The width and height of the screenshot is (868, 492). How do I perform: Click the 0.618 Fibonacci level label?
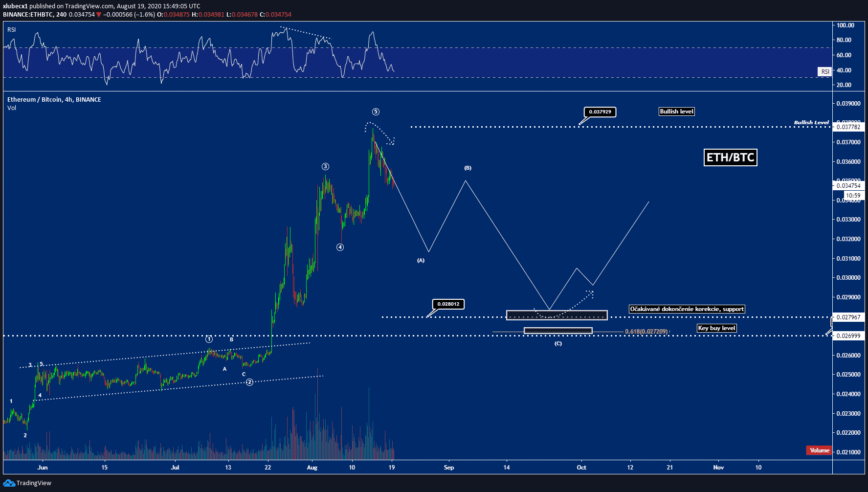(646, 332)
